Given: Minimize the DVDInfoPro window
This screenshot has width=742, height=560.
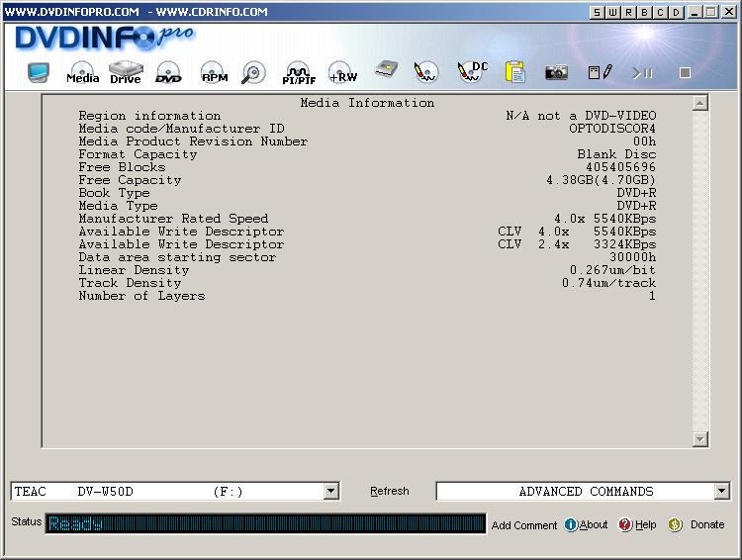Looking at the screenshot, I should (x=695, y=12).
